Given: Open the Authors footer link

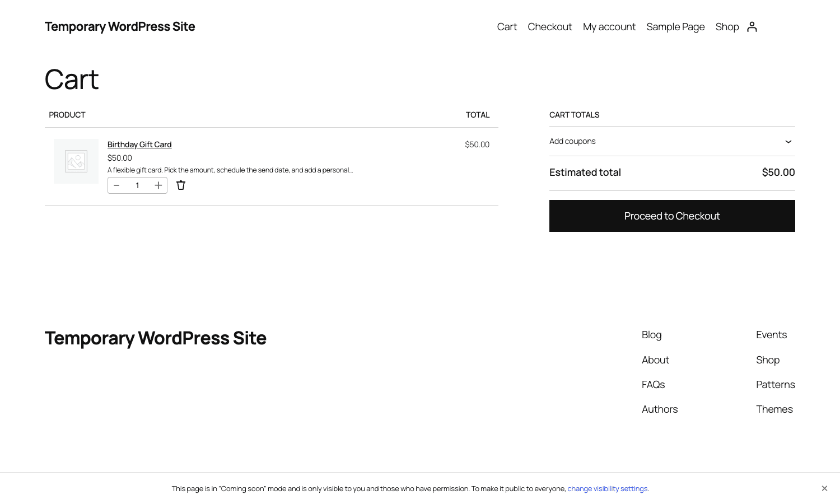Looking at the screenshot, I should tap(660, 409).
